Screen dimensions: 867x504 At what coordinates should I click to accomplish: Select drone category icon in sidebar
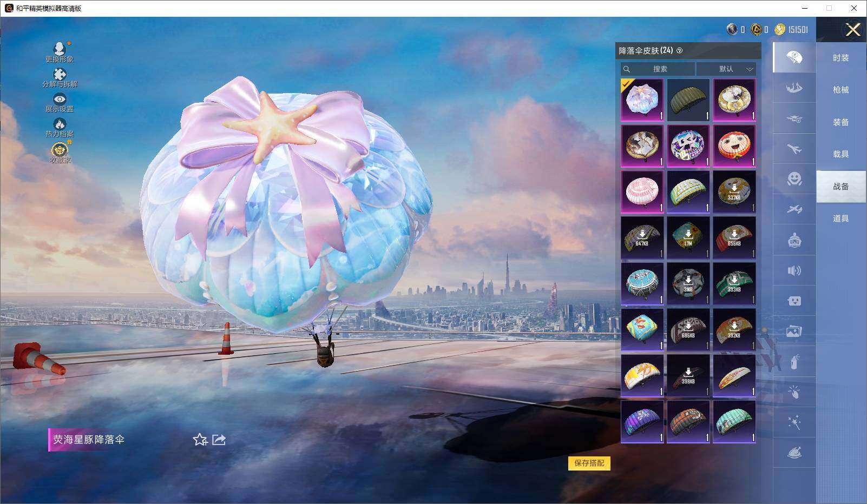[x=794, y=118]
